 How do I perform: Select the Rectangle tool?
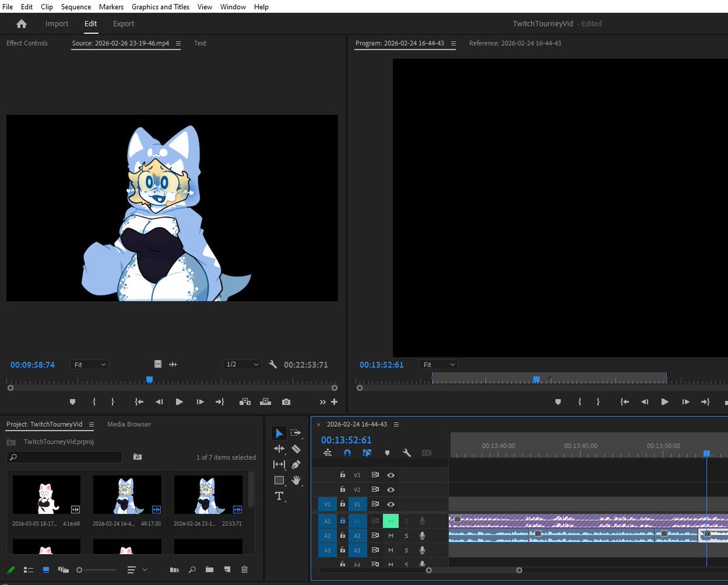click(279, 480)
